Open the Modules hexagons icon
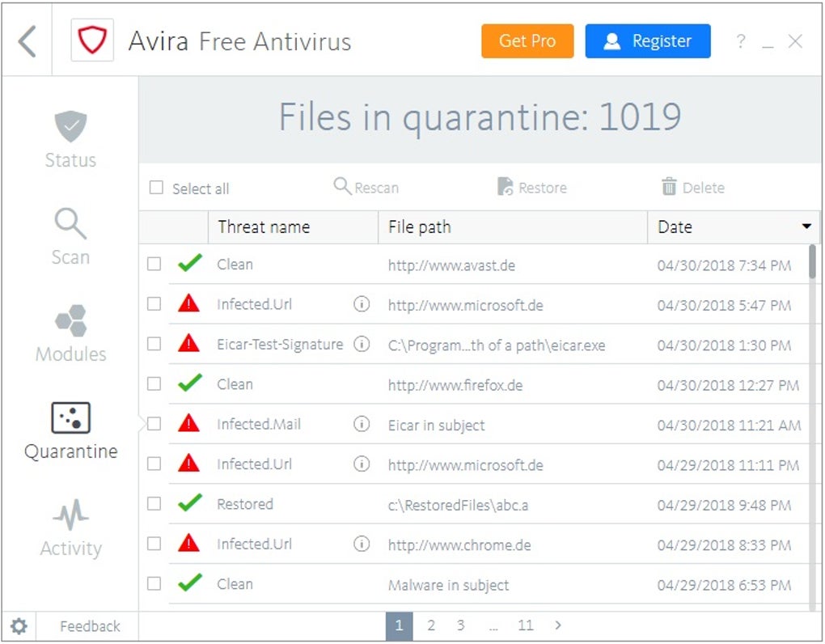 coord(71,320)
